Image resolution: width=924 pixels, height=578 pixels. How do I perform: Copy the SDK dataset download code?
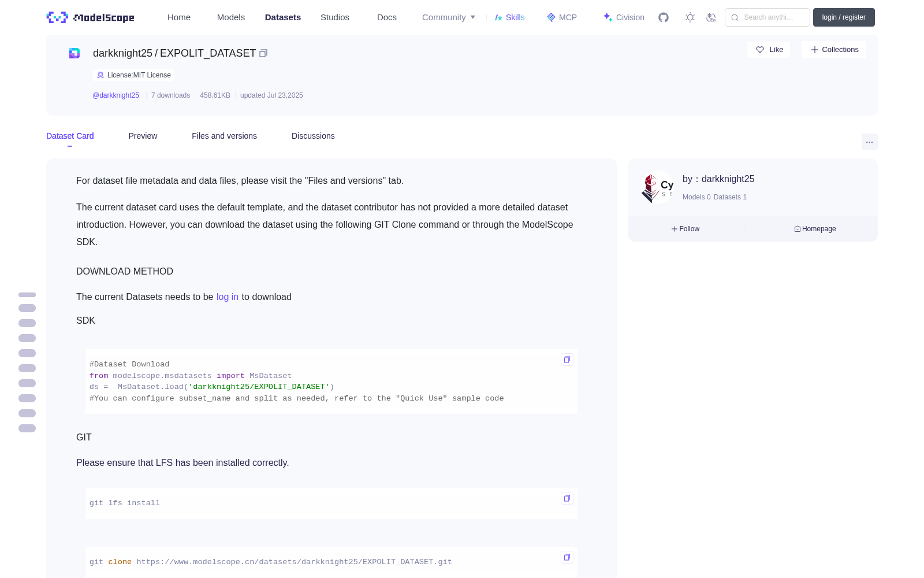[567, 360]
